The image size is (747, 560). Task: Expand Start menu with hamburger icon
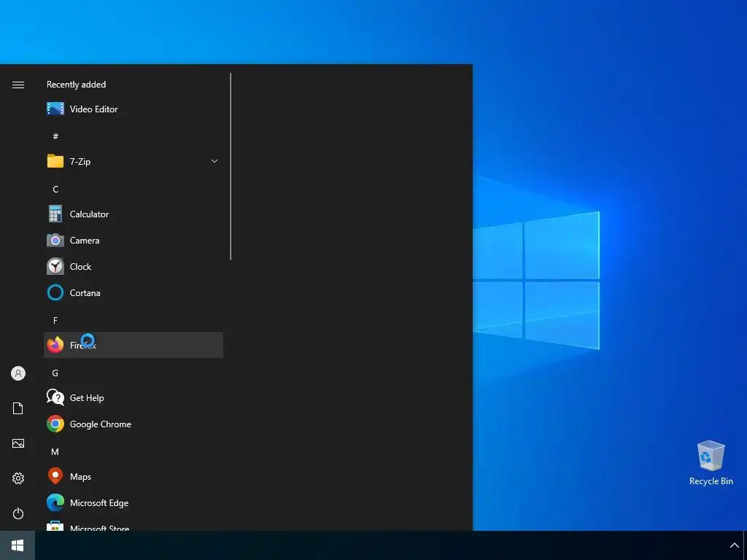coord(18,85)
